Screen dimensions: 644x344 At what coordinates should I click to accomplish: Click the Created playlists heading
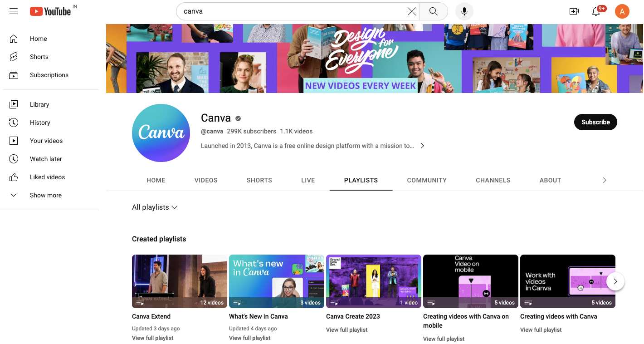(159, 239)
